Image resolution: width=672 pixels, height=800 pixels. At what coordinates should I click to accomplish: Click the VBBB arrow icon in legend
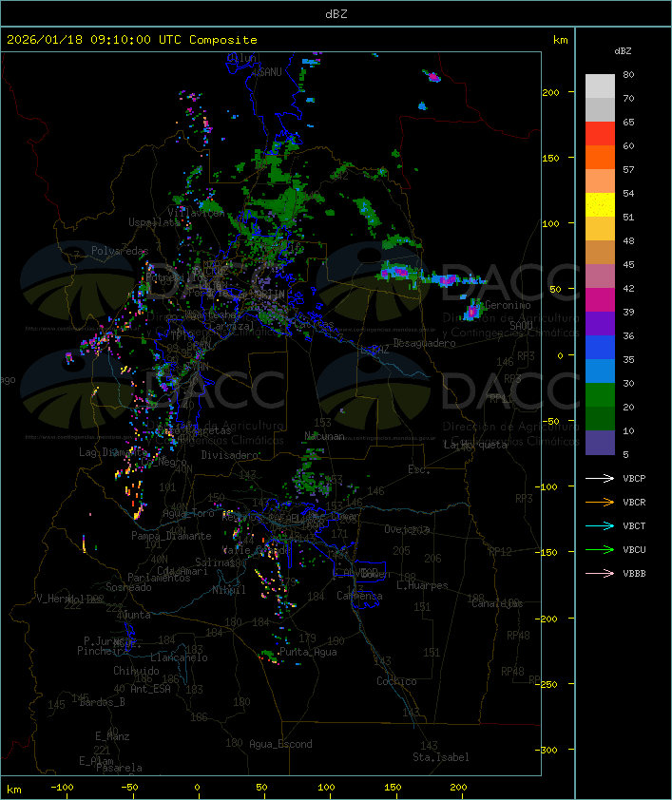[x=600, y=573]
